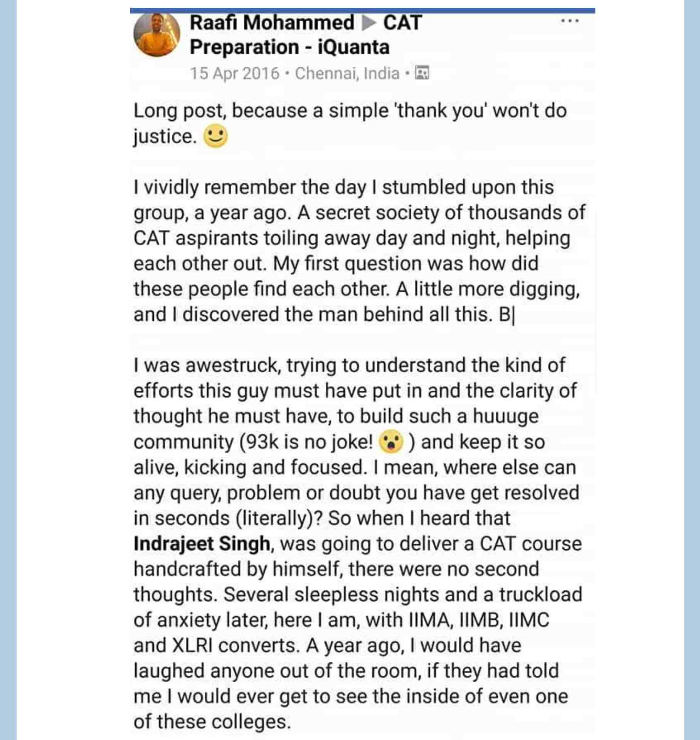Viewport: 700px width, 740px height.
Task: Click the 15 Apr 2016 timestamp
Action: pos(234,73)
